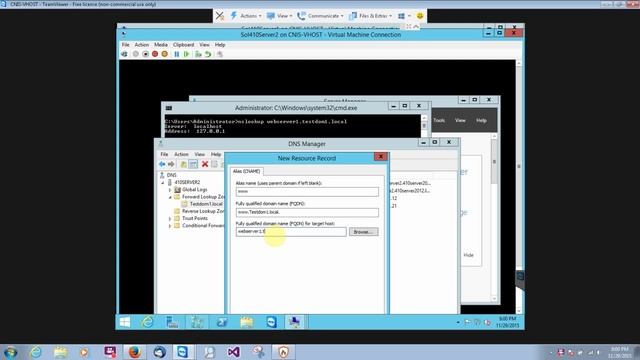Open the Help menu in DNS Manager
640x360 pixels.
216,154
